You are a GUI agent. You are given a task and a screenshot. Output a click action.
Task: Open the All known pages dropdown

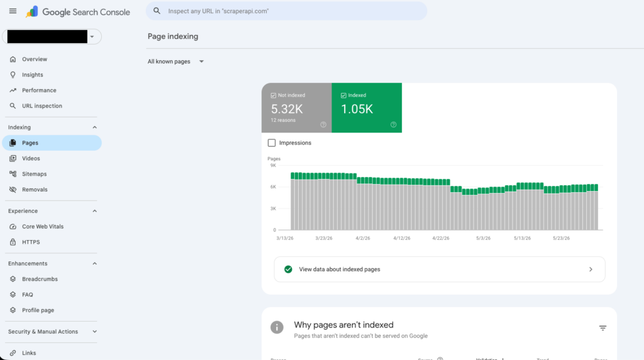coord(176,62)
